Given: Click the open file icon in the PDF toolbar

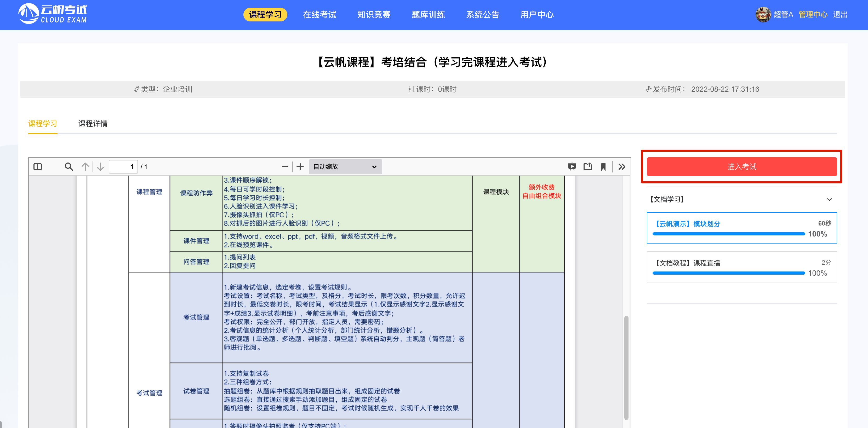Looking at the screenshot, I should pyautogui.click(x=588, y=167).
